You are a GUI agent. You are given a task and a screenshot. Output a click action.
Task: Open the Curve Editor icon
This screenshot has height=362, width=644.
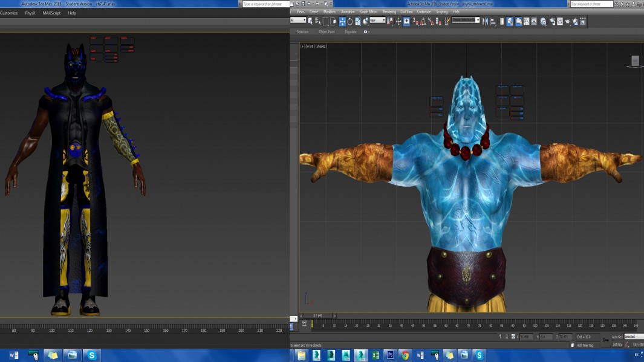527,21
